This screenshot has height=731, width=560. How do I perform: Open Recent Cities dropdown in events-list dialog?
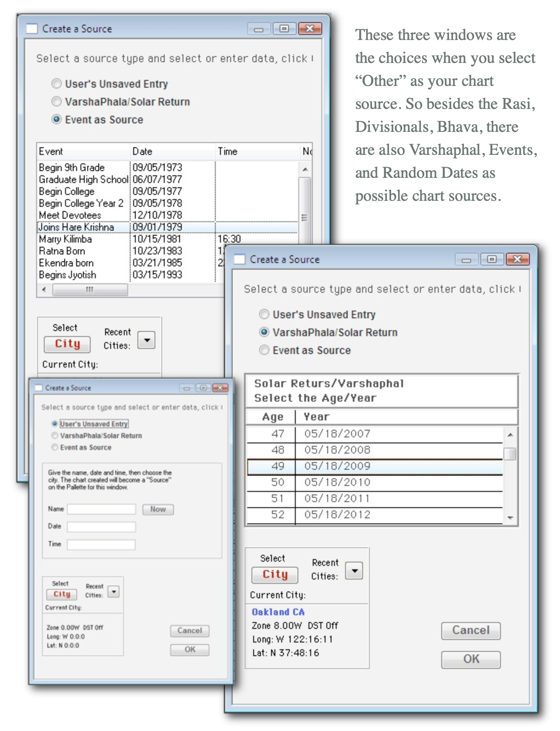click(x=146, y=340)
